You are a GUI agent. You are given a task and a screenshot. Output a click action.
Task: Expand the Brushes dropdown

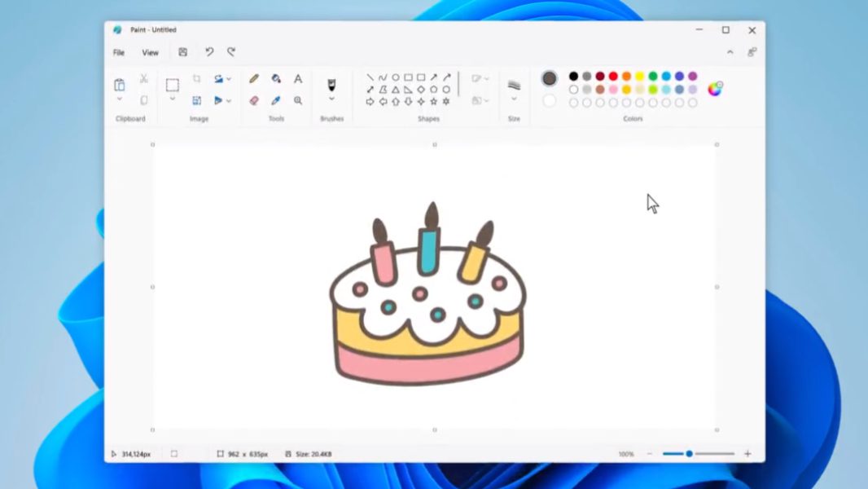pos(331,99)
